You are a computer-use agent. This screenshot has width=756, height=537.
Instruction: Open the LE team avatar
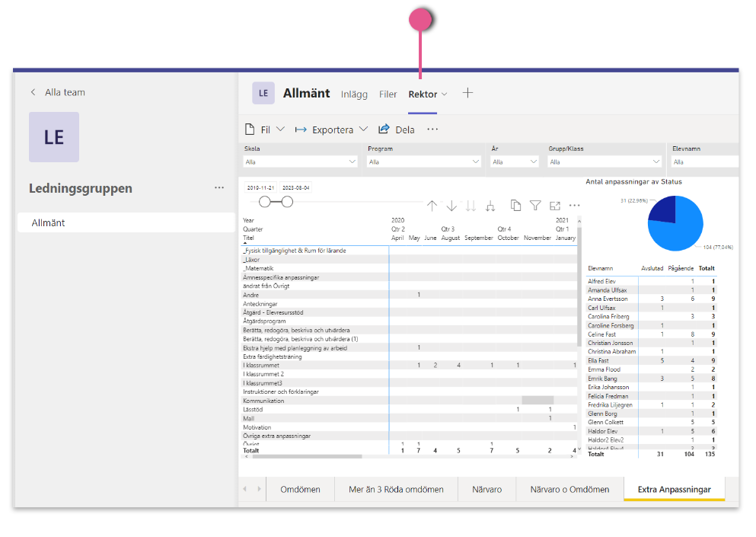tap(54, 137)
